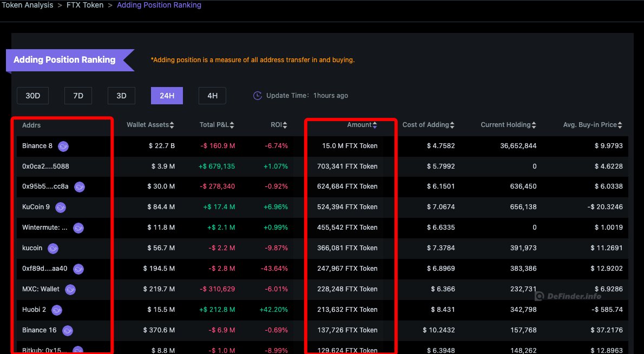Click current holding 391,973
Screen dimensions: 644x354
coord(523,248)
